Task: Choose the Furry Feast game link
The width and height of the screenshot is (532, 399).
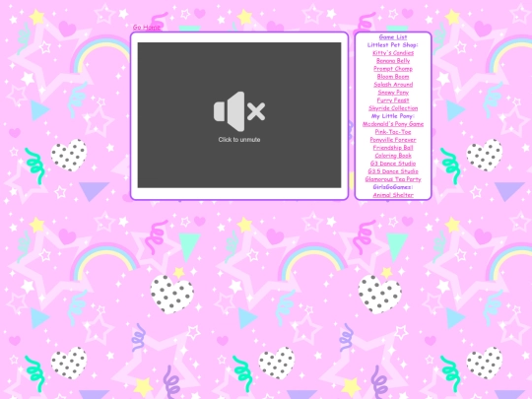Action: click(x=393, y=100)
